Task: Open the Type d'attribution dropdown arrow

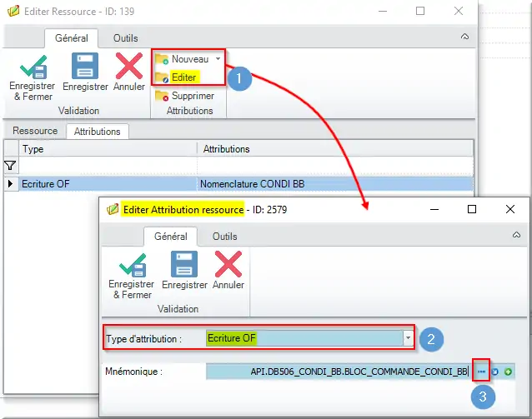Action: point(408,338)
